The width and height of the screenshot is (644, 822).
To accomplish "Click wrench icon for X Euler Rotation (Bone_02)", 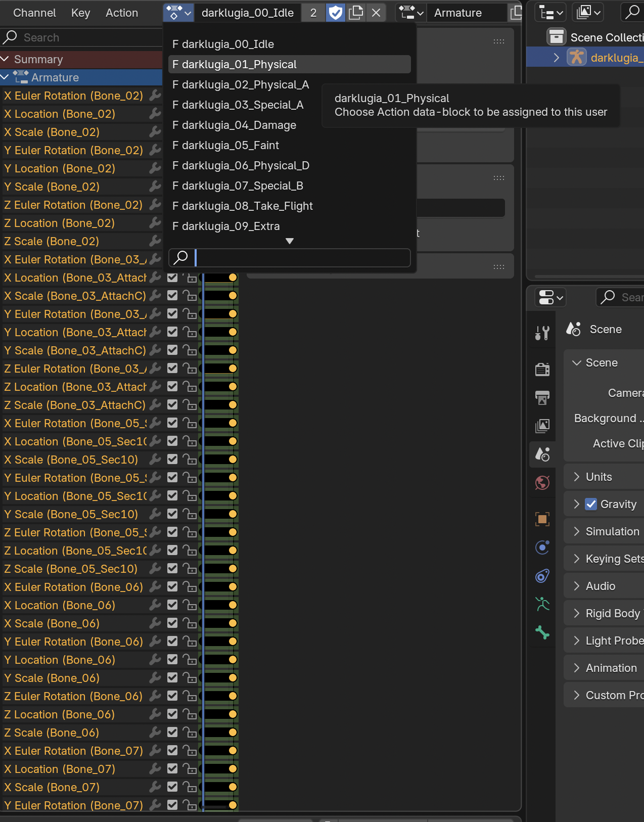I will click(155, 96).
